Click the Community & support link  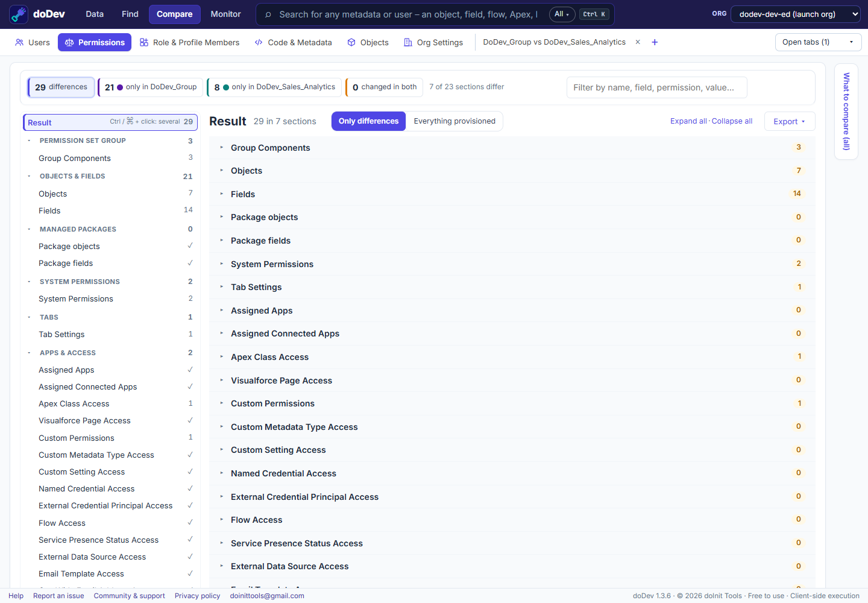tap(129, 596)
